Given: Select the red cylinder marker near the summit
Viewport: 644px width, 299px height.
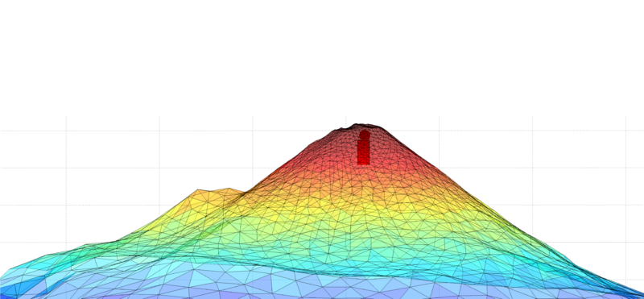Looking at the screenshot, I should tap(363, 152).
